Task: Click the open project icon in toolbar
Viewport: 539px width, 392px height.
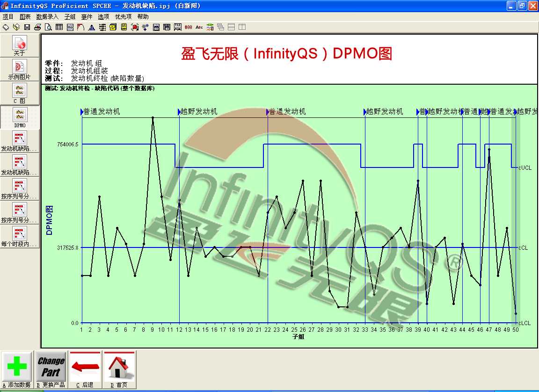Action: tap(16, 27)
